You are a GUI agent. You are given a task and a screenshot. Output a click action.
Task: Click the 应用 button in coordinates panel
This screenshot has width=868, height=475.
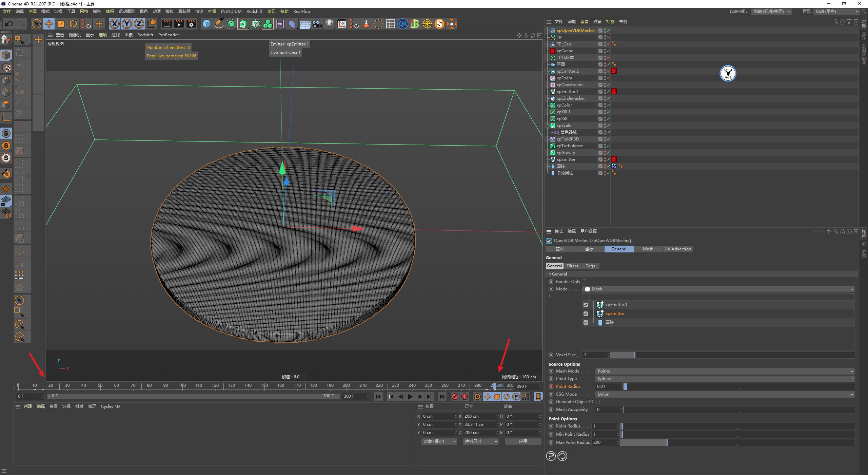[x=522, y=441]
